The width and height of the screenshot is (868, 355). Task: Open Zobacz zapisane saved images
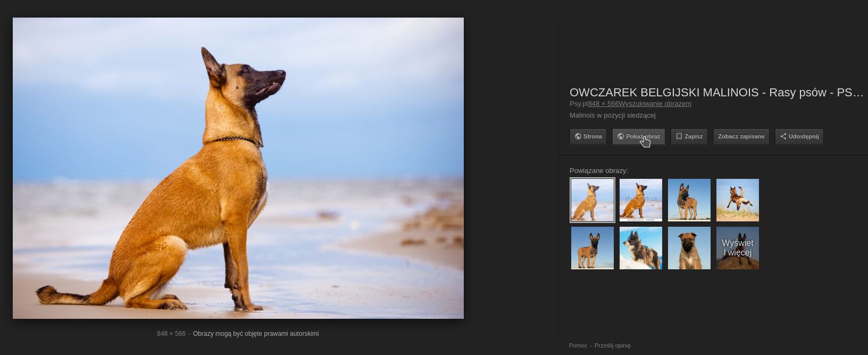[741, 136]
